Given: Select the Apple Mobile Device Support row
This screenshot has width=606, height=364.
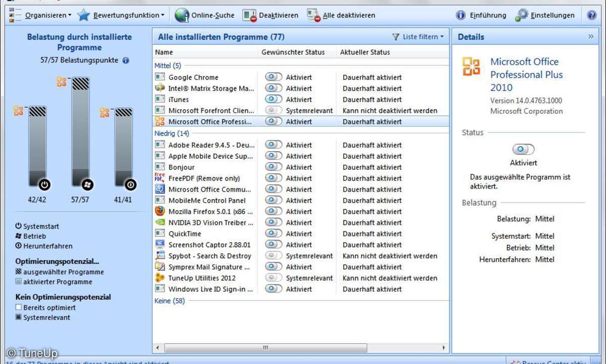Looking at the screenshot, I should point(301,156).
